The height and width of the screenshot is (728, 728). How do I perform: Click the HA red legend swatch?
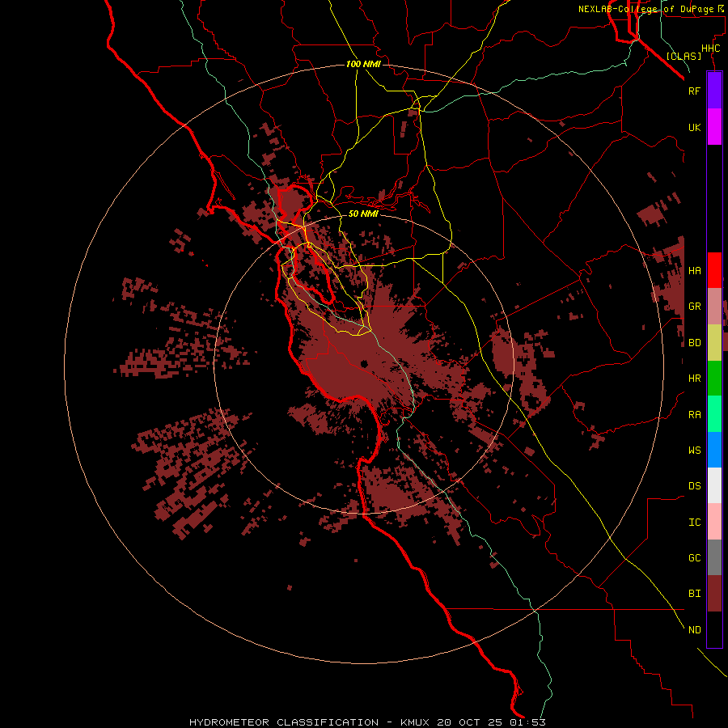click(714, 270)
